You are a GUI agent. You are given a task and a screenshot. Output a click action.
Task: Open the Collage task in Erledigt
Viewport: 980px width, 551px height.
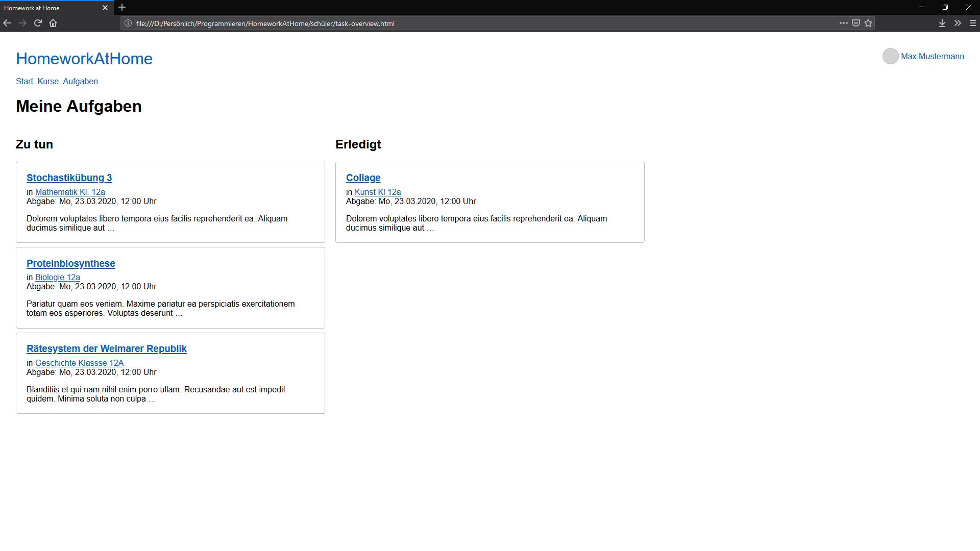(363, 178)
